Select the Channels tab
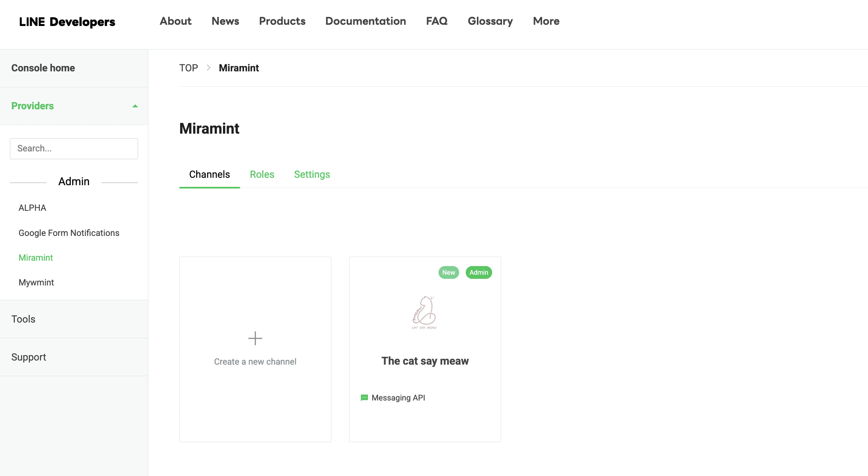868x476 pixels. (209, 174)
